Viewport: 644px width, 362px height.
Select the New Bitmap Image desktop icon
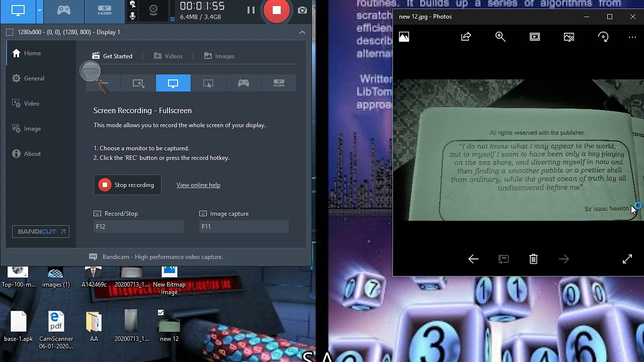click(x=169, y=281)
